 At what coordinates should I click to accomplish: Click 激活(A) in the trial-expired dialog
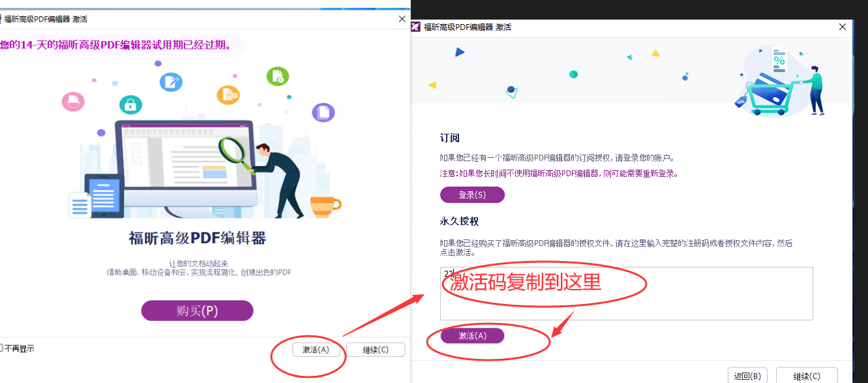point(316,350)
